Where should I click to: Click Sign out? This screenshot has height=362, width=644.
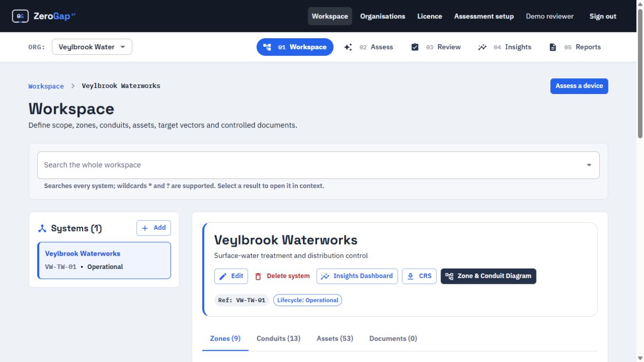click(x=603, y=16)
